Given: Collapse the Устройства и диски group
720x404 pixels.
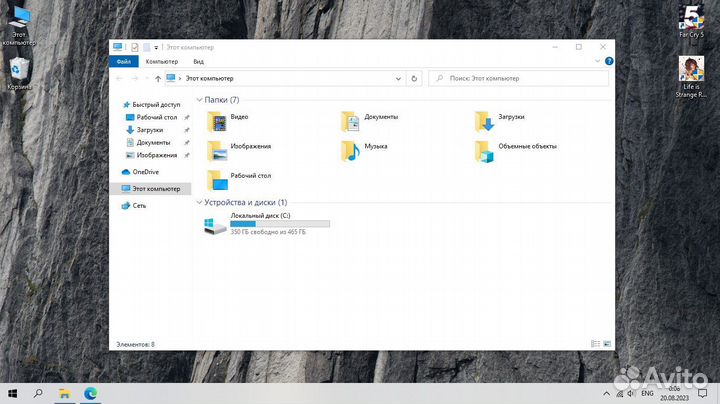Looking at the screenshot, I should pos(199,203).
